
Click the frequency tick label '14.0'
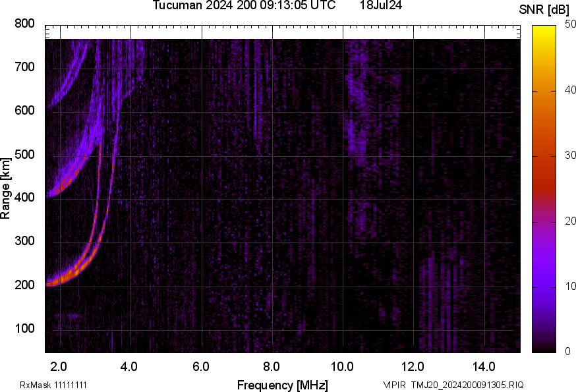coord(484,367)
